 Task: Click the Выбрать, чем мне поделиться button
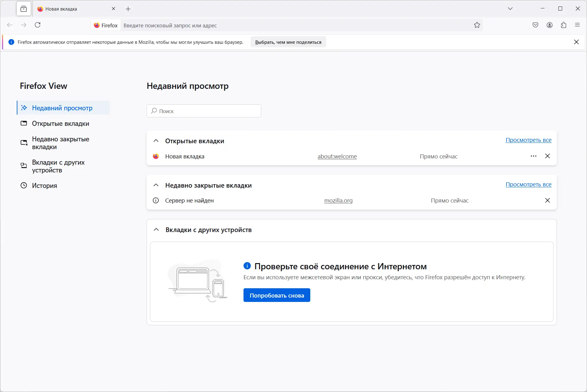point(288,42)
